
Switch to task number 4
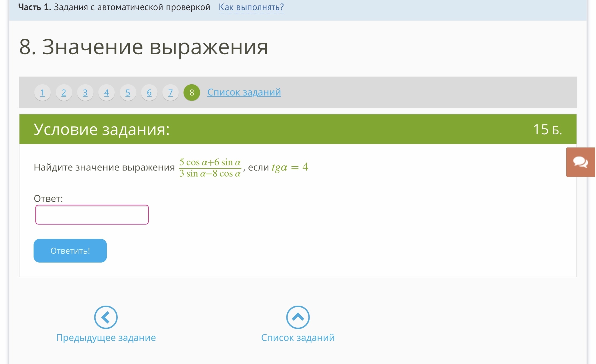[106, 93]
